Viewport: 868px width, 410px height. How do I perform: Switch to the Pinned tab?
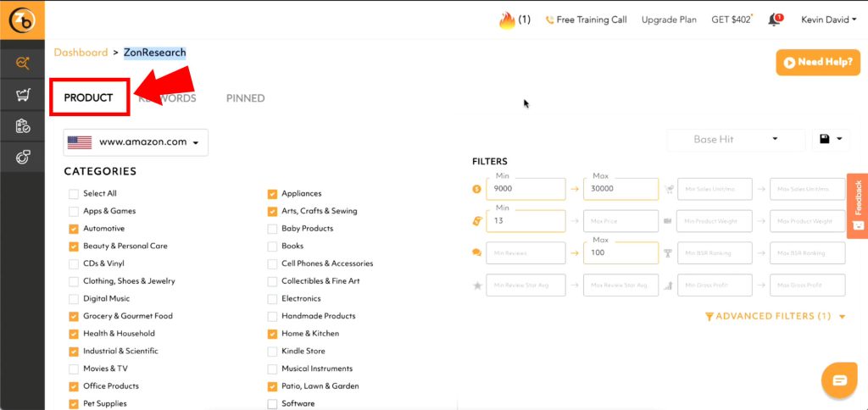[245, 98]
